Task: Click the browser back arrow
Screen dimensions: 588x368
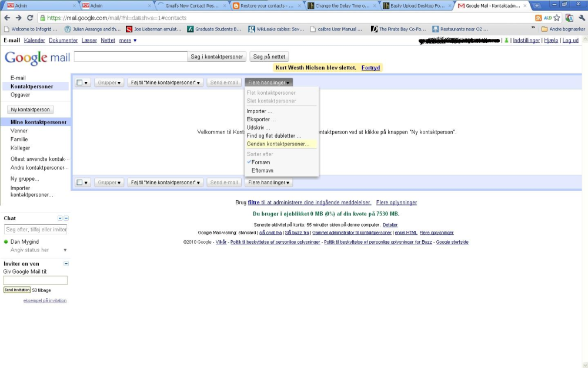Action: coord(7,18)
